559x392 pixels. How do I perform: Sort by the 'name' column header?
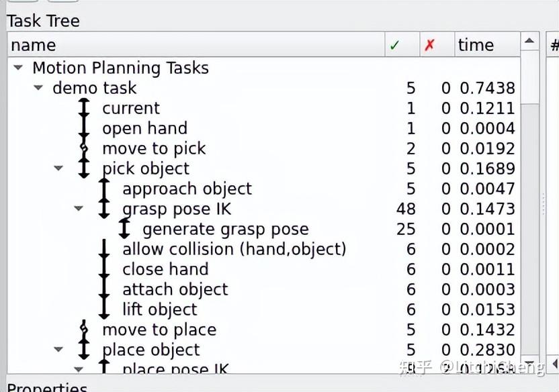pyautogui.click(x=195, y=45)
